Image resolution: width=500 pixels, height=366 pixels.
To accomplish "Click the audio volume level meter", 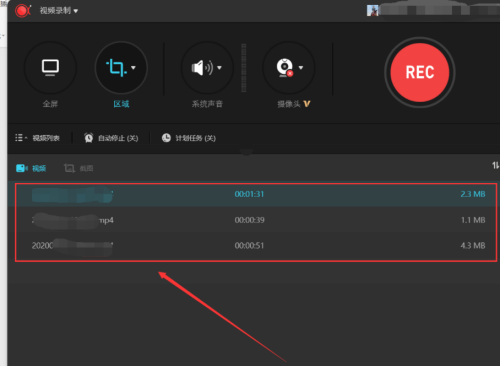I will (244, 68).
